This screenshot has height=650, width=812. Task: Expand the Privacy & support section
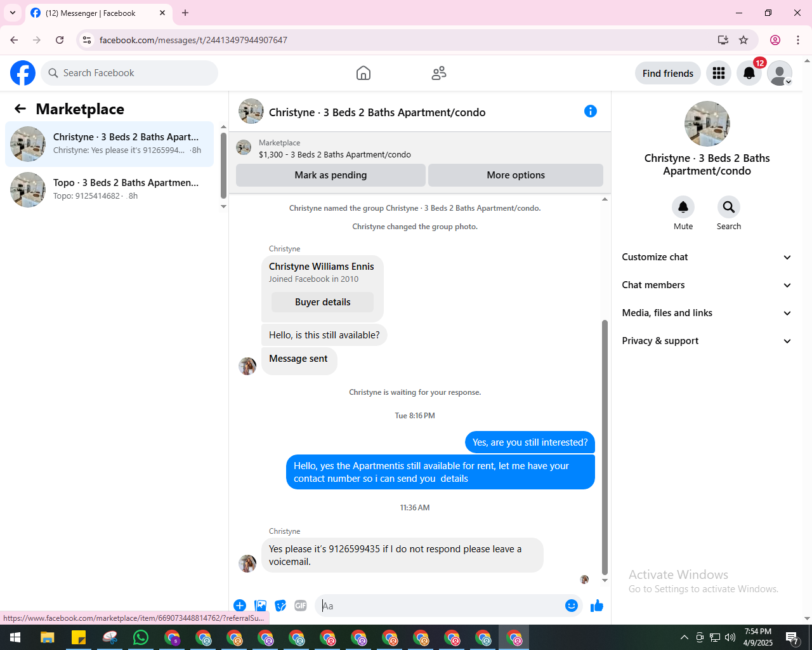coord(707,341)
